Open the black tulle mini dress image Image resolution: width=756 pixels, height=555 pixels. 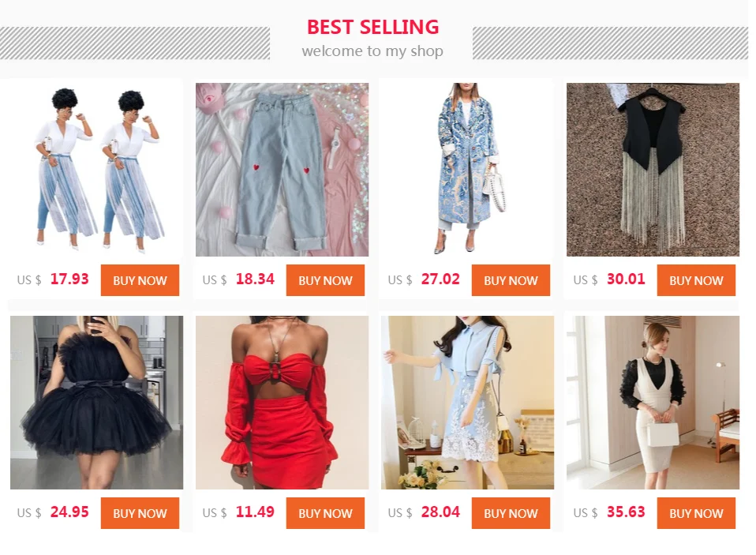click(x=96, y=403)
